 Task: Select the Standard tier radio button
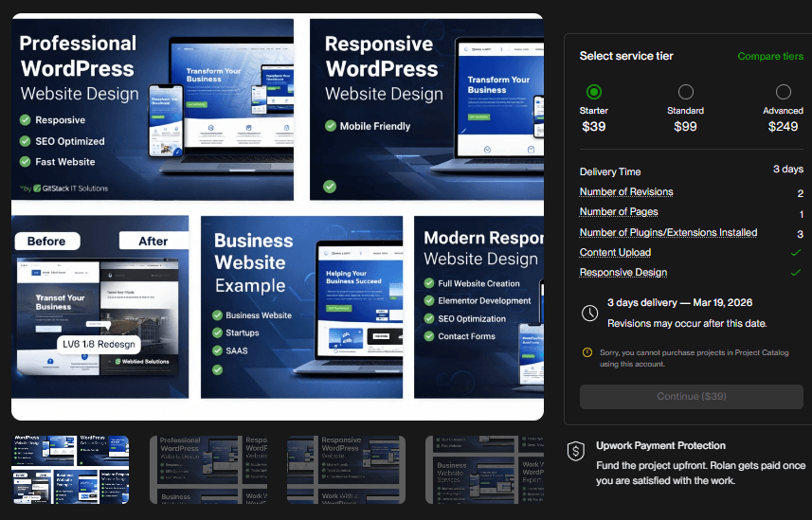[686, 92]
